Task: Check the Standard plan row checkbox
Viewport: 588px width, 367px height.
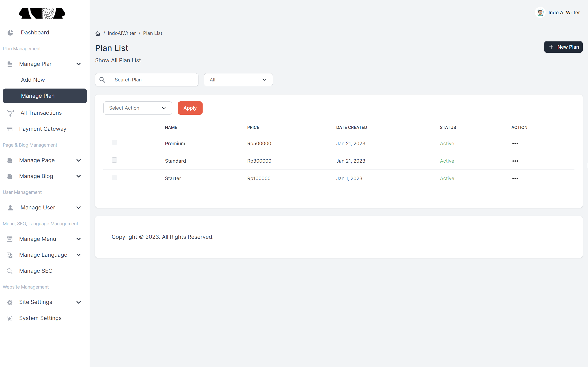Action: 114,160
